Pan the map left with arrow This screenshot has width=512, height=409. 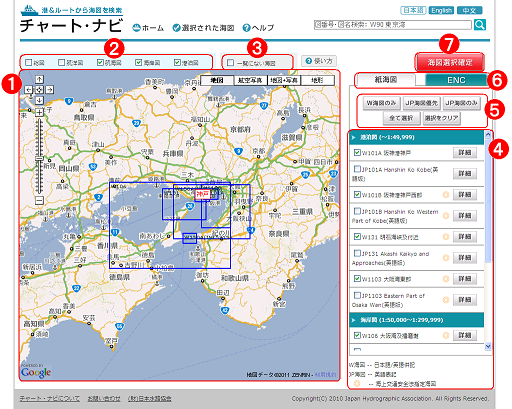click(x=29, y=90)
